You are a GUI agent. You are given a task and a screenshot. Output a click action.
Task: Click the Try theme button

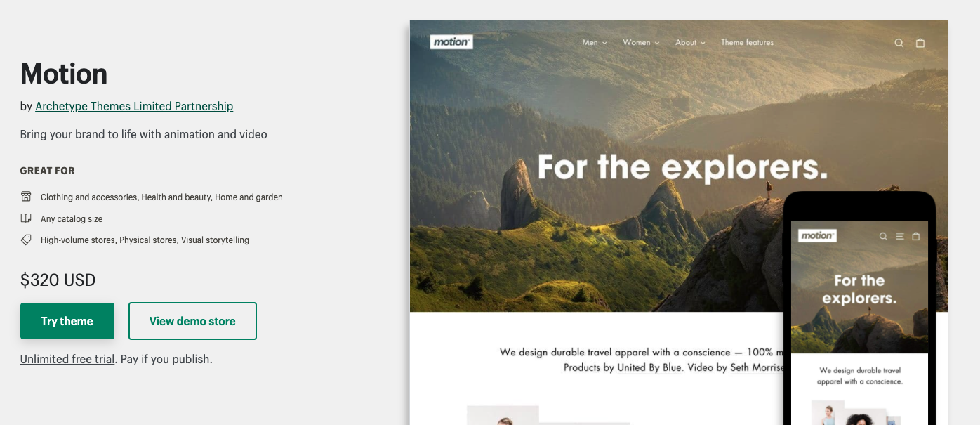coord(67,321)
